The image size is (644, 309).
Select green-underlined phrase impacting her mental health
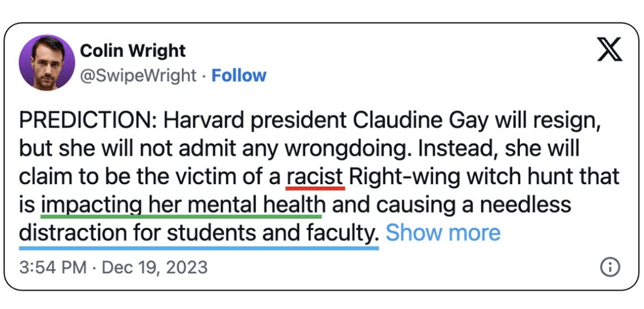(181, 204)
